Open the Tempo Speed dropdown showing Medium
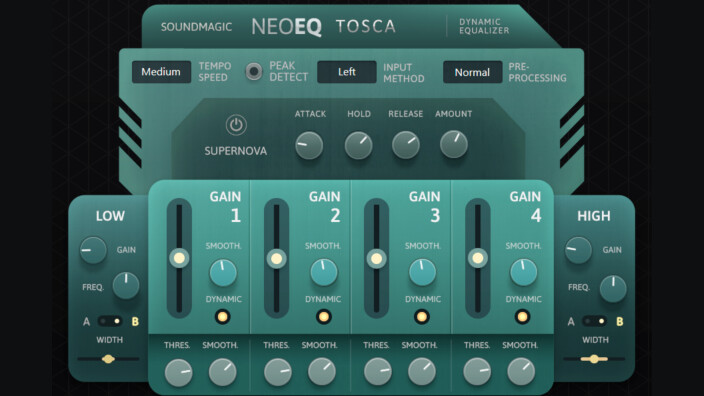This screenshot has height=396, width=704. (x=161, y=72)
